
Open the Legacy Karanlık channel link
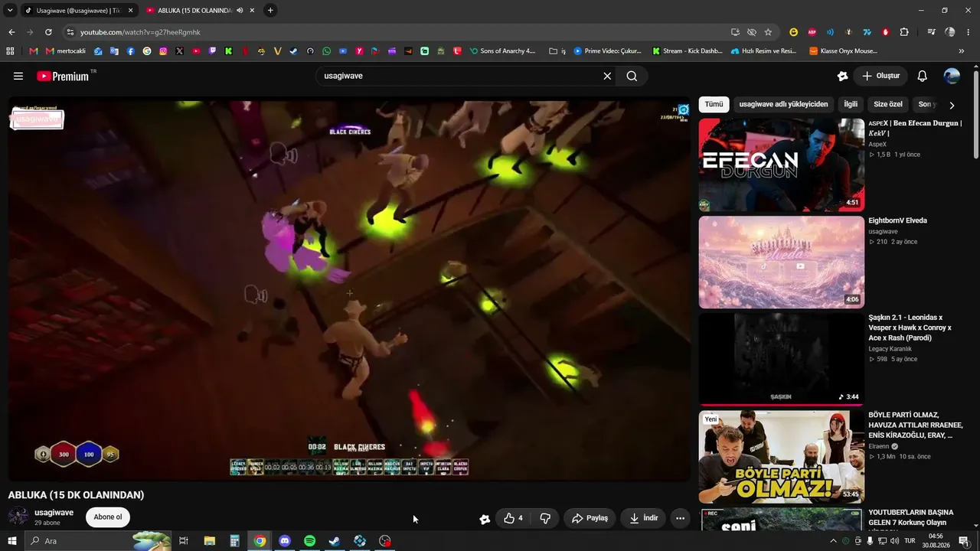tap(890, 349)
